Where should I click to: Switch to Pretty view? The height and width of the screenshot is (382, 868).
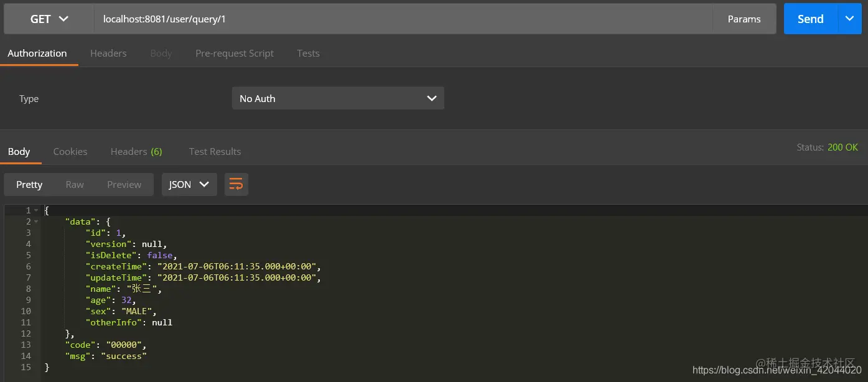click(29, 184)
